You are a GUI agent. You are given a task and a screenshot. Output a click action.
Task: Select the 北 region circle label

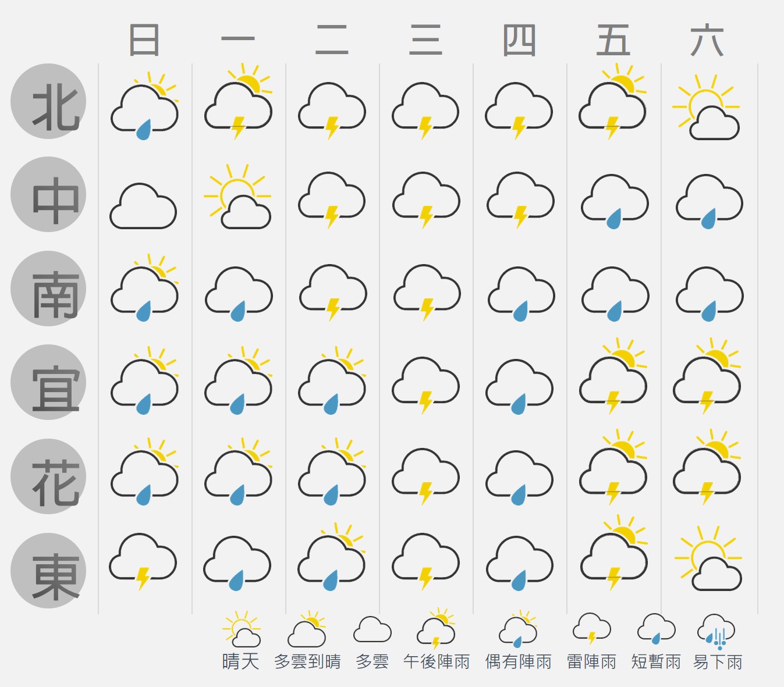tap(48, 101)
